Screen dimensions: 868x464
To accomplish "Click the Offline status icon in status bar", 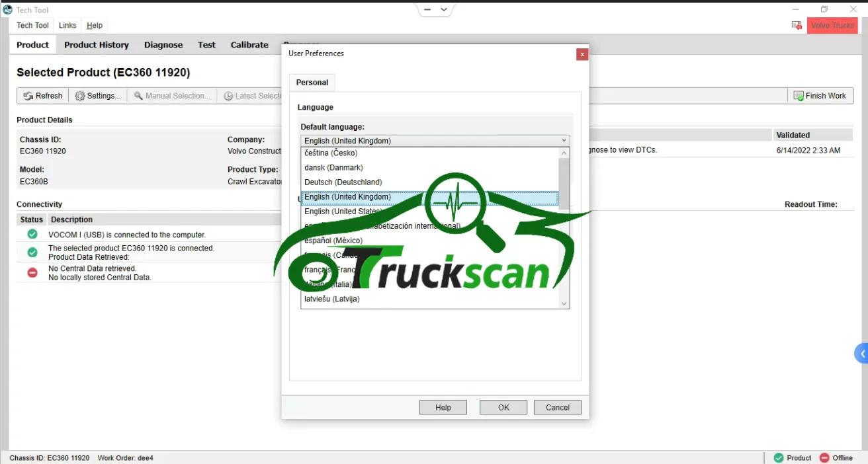I will click(824, 457).
